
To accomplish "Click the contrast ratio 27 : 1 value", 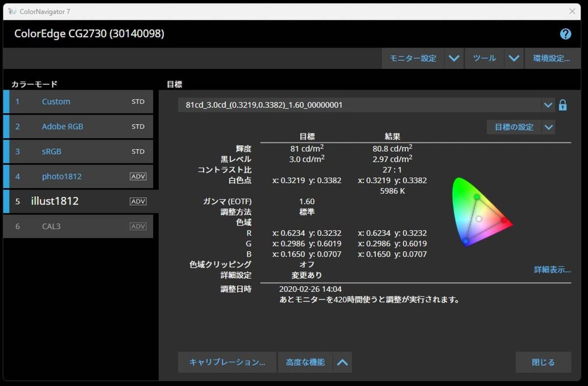I will click(392, 169).
